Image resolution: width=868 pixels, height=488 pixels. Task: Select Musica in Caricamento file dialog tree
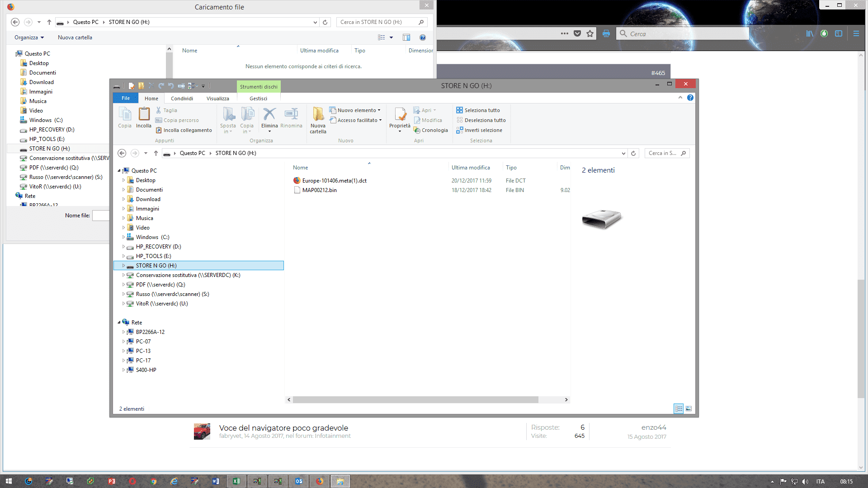(38, 101)
